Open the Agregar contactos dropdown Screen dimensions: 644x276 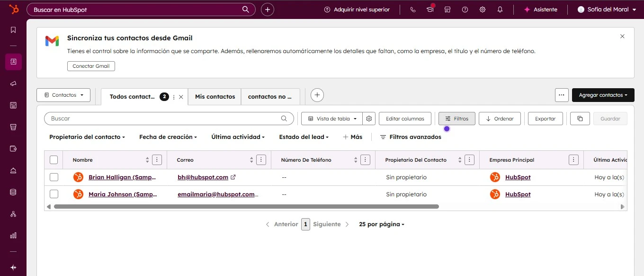point(603,95)
